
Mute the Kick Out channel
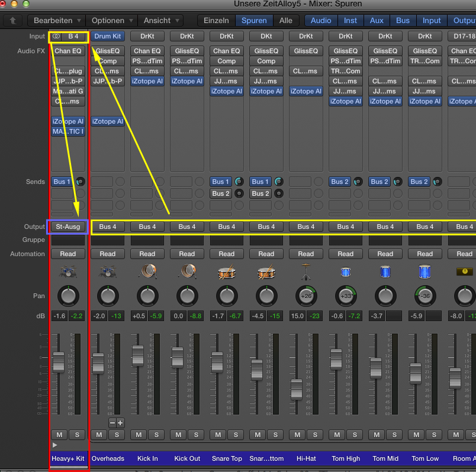(x=178, y=435)
